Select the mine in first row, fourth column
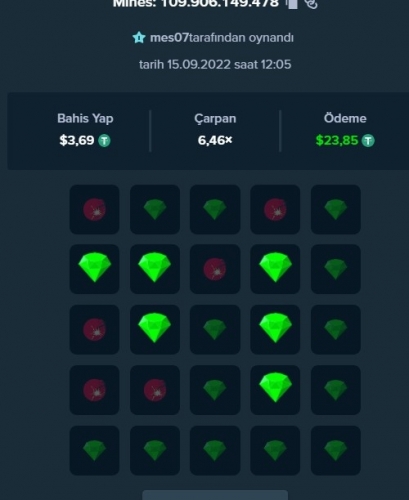409x500 pixels. (275, 209)
